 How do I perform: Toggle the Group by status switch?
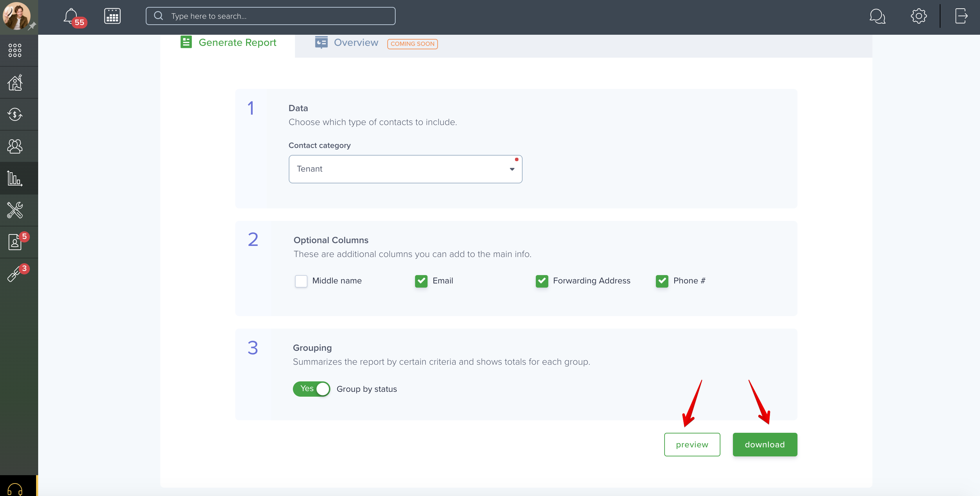(x=311, y=389)
